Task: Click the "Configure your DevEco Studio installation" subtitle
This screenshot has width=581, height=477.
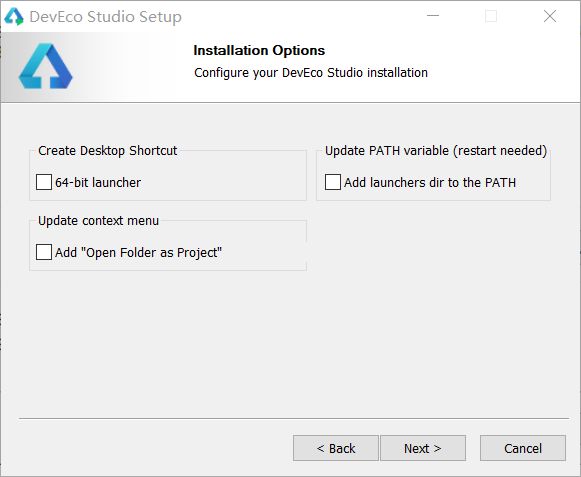Action: [311, 73]
